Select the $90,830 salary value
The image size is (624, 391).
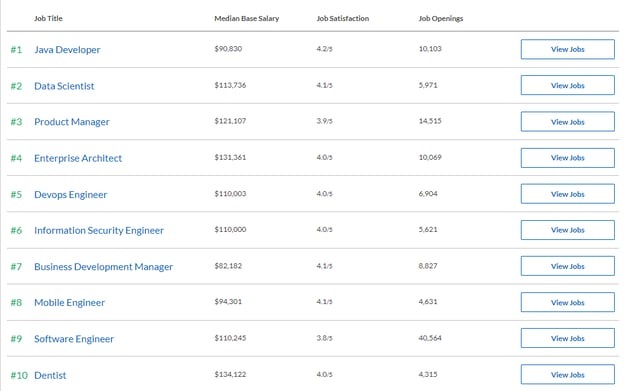point(228,49)
